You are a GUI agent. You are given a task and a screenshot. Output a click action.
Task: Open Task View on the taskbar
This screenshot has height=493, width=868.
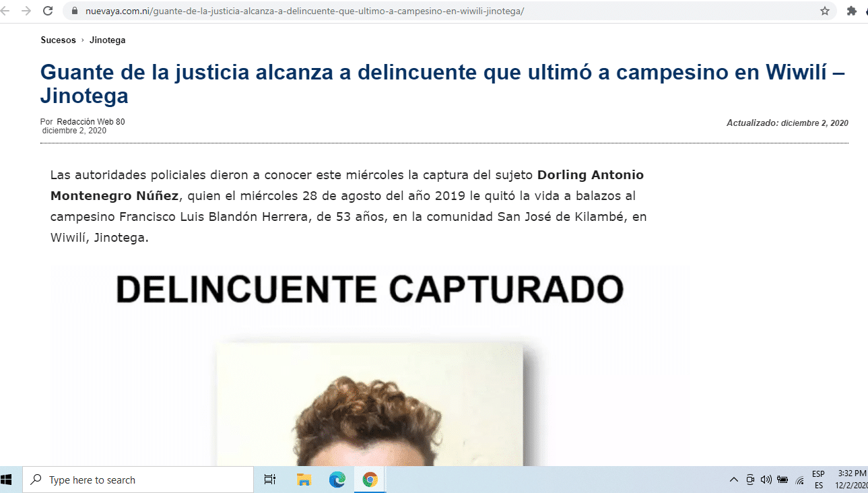(x=270, y=480)
